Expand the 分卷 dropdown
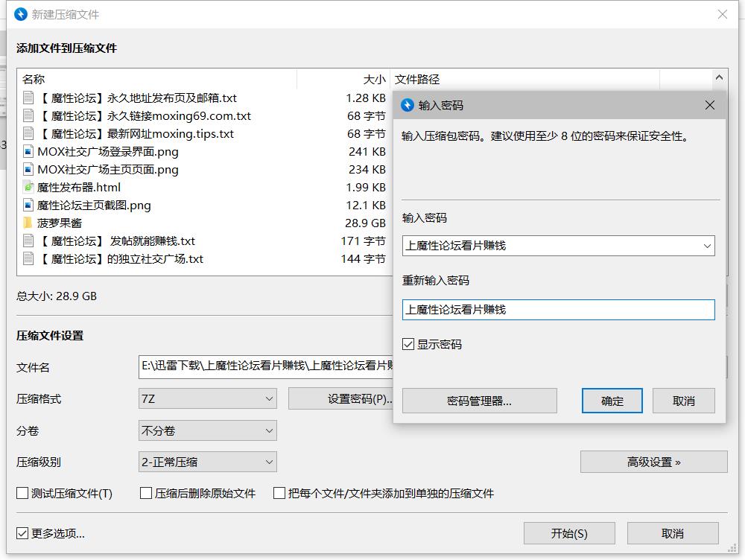The width and height of the screenshot is (745, 560). [207, 431]
